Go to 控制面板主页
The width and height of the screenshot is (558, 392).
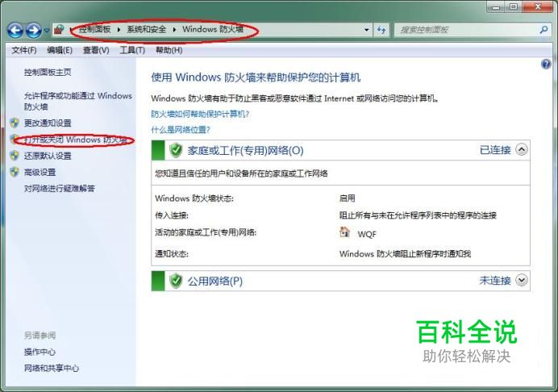(x=48, y=73)
